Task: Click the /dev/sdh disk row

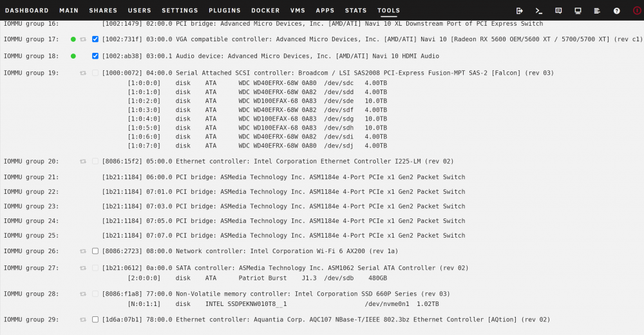Action: click(x=258, y=128)
